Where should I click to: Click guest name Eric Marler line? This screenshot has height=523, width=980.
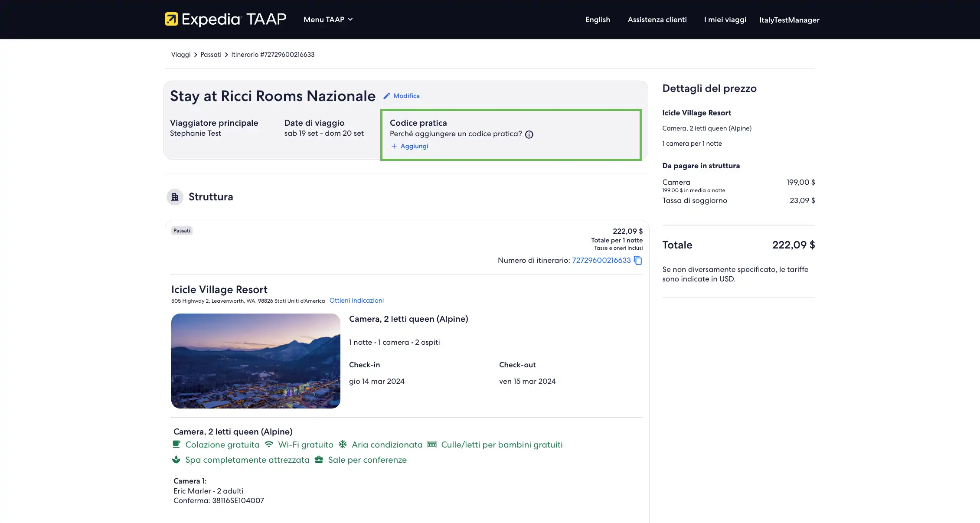click(x=208, y=491)
